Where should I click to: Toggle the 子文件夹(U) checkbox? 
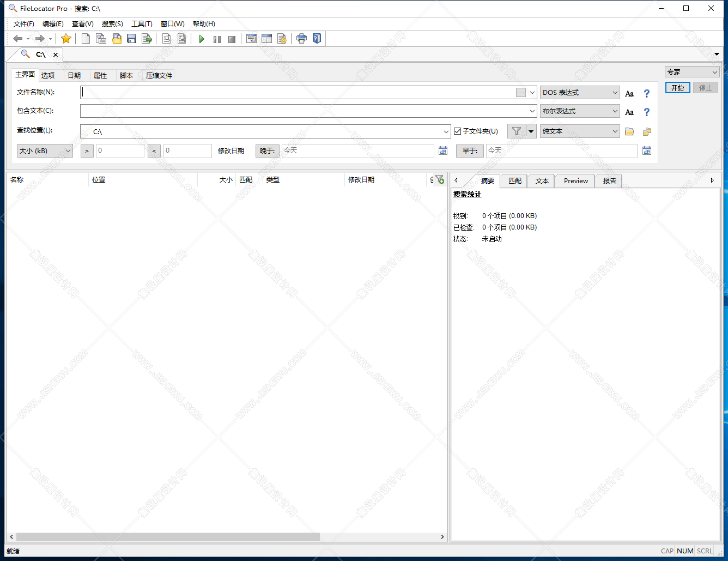458,131
